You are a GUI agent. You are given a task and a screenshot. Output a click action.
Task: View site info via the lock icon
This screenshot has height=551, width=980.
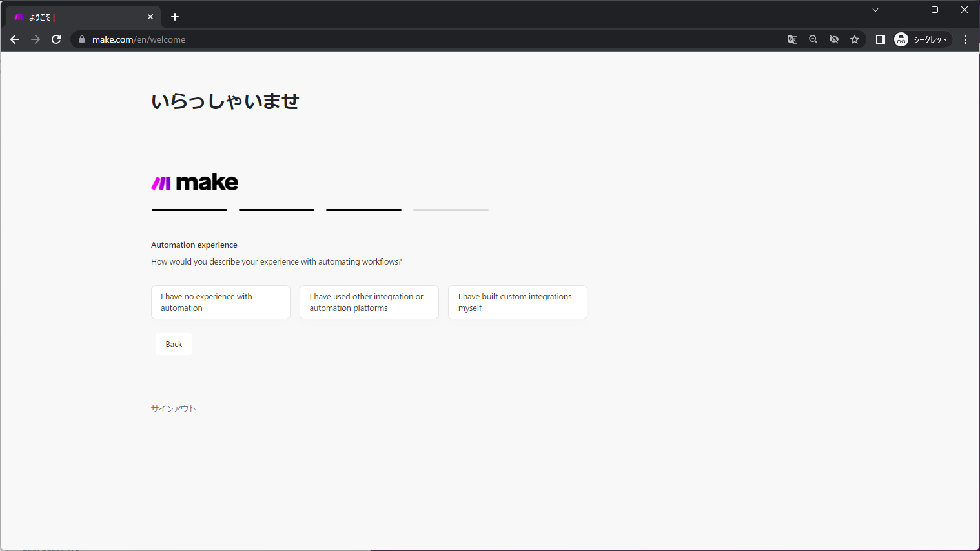[x=82, y=39]
